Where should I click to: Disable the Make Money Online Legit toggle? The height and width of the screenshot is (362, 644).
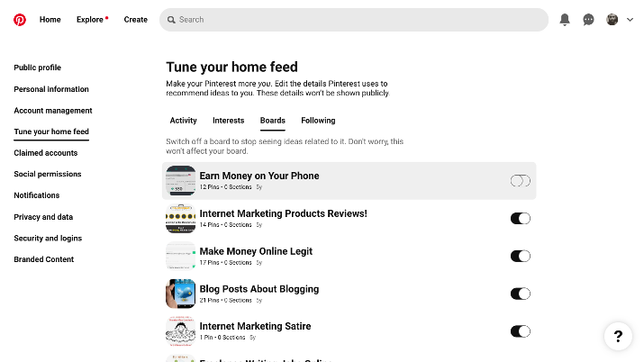coord(521,256)
